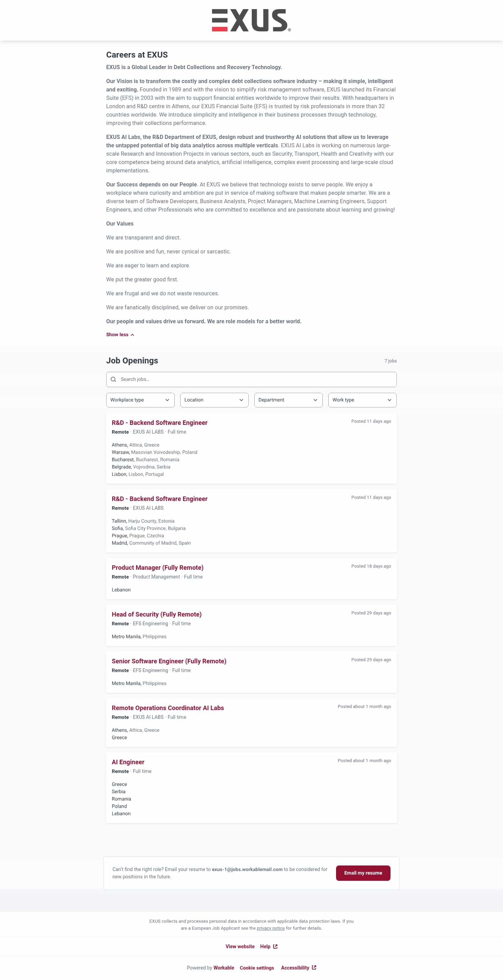Focus the Search jobs input field
The image size is (503, 980).
(255, 379)
